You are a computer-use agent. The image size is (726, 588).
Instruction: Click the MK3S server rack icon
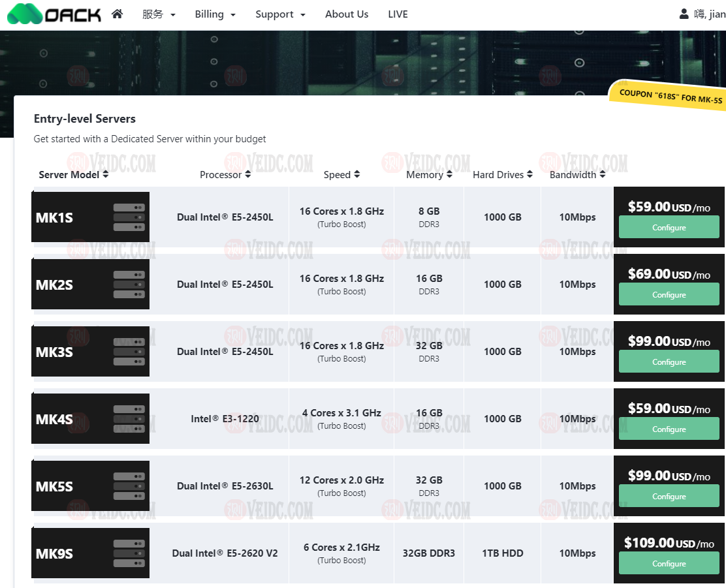click(x=129, y=351)
